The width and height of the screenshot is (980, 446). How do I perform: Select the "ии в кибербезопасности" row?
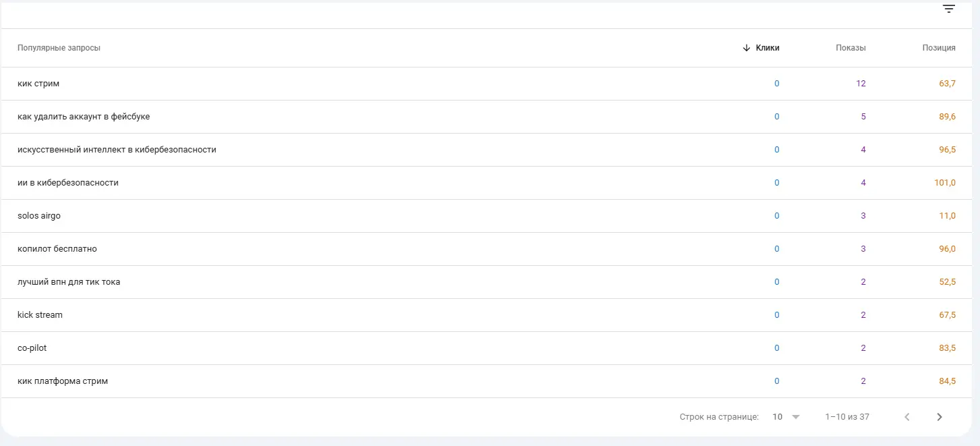68,183
